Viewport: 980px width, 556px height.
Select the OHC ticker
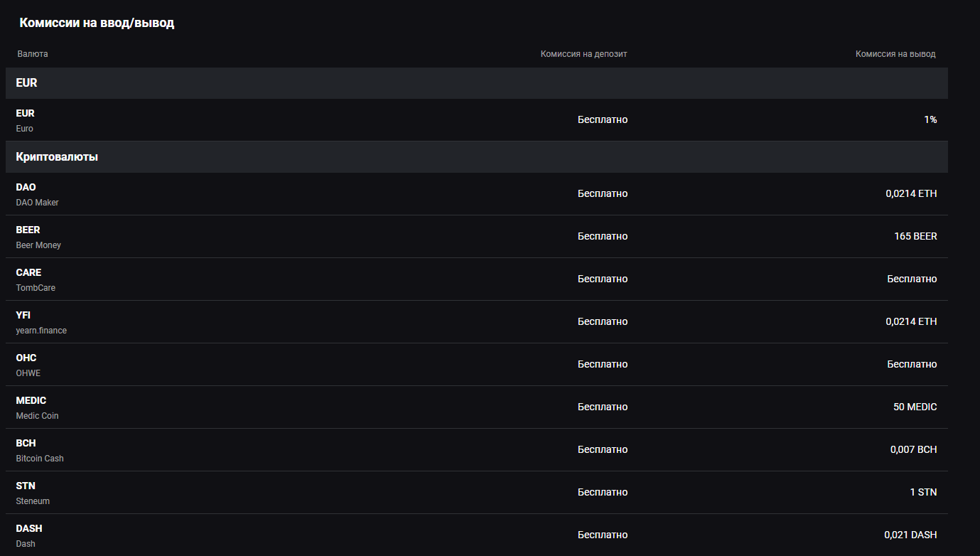click(26, 358)
